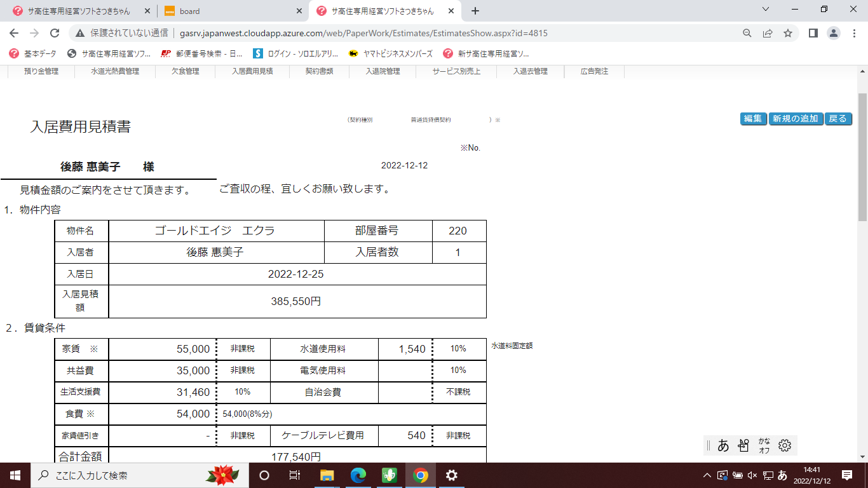
Task: Click the share page icon in address bar
Action: pyautogui.click(x=768, y=33)
